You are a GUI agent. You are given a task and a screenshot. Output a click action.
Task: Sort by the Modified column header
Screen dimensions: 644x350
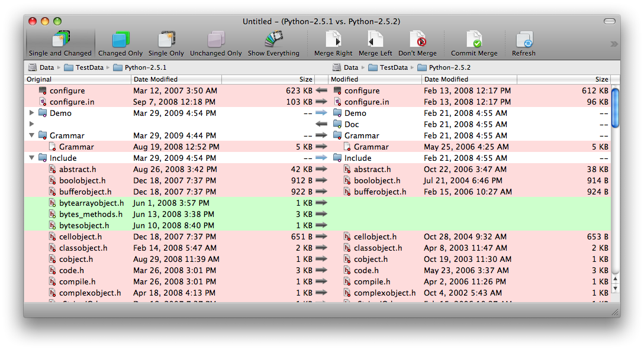pyautogui.click(x=375, y=79)
